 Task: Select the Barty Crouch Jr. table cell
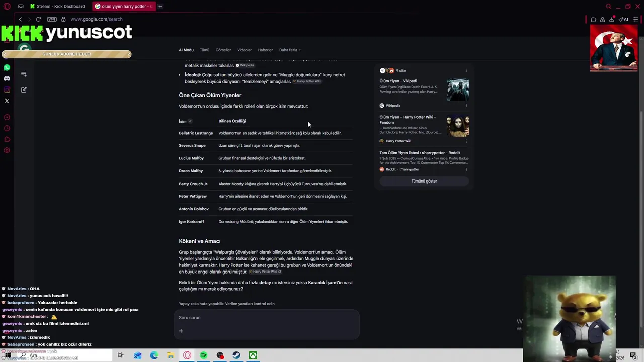point(193,184)
